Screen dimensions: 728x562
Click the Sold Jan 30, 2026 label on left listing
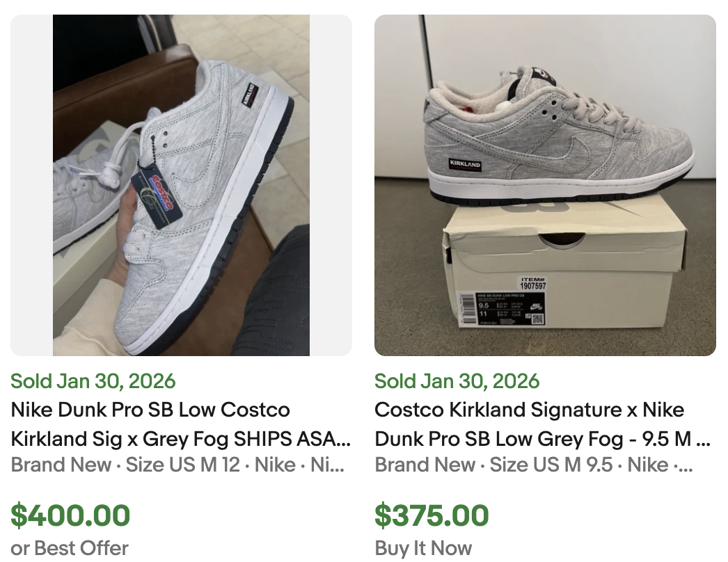(93, 381)
